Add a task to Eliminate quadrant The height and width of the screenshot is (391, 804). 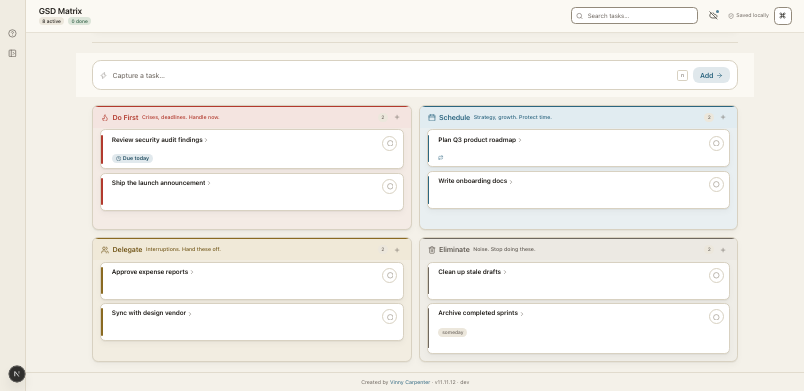pos(723,250)
